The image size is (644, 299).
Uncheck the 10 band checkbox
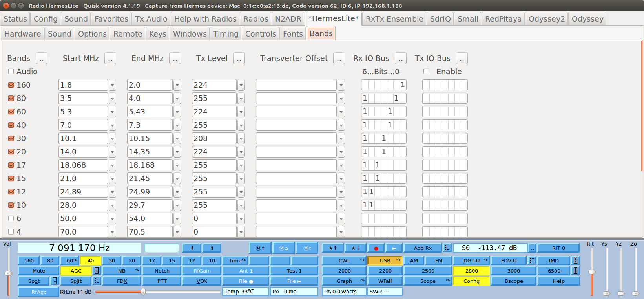point(11,205)
